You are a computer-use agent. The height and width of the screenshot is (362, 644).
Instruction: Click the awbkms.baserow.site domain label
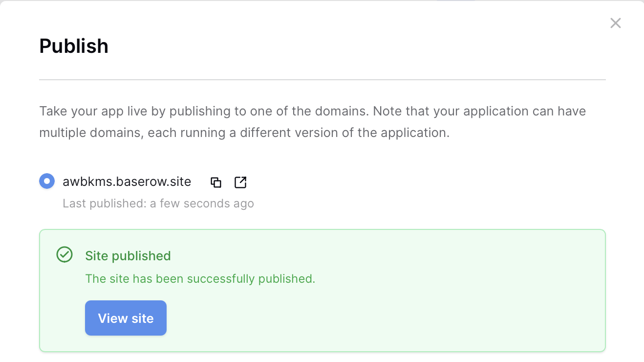pyautogui.click(x=127, y=182)
